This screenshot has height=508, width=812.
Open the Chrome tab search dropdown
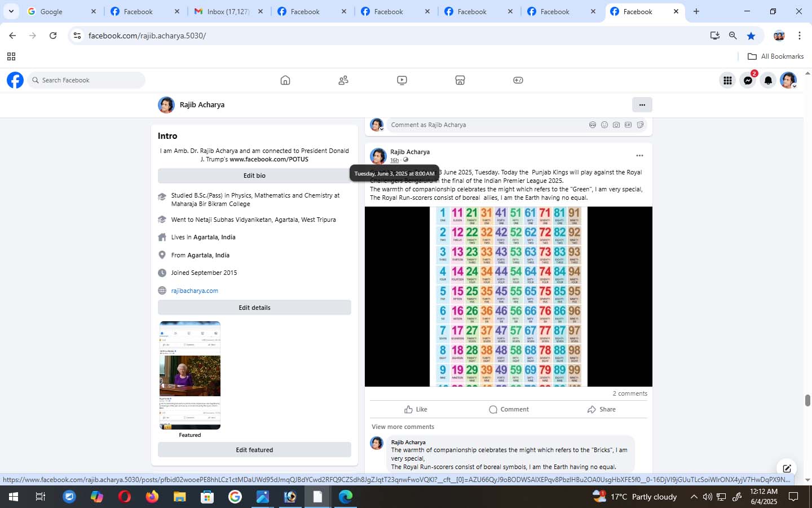pos(11,11)
